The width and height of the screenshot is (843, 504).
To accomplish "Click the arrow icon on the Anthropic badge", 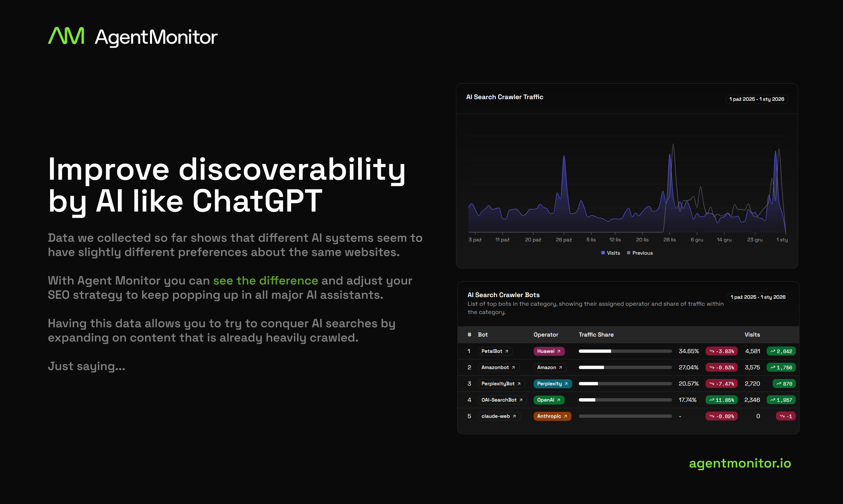I will point(565,416).
